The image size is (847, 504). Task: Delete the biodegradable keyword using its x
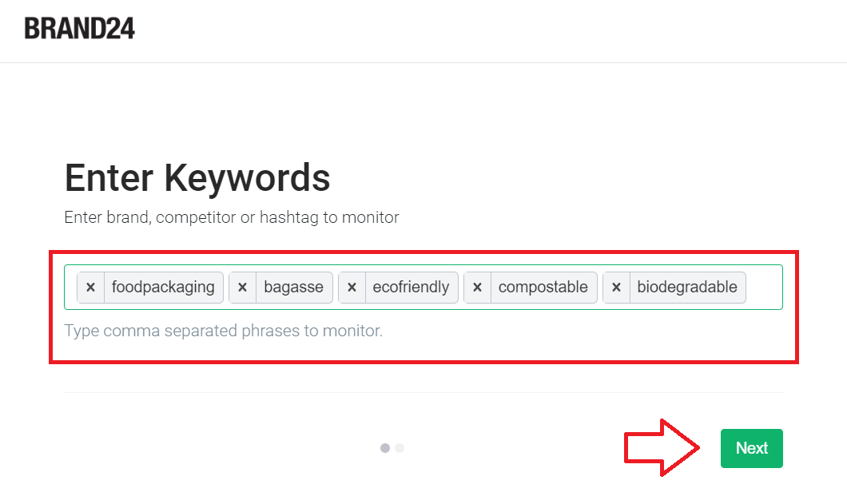coord(616,288)
